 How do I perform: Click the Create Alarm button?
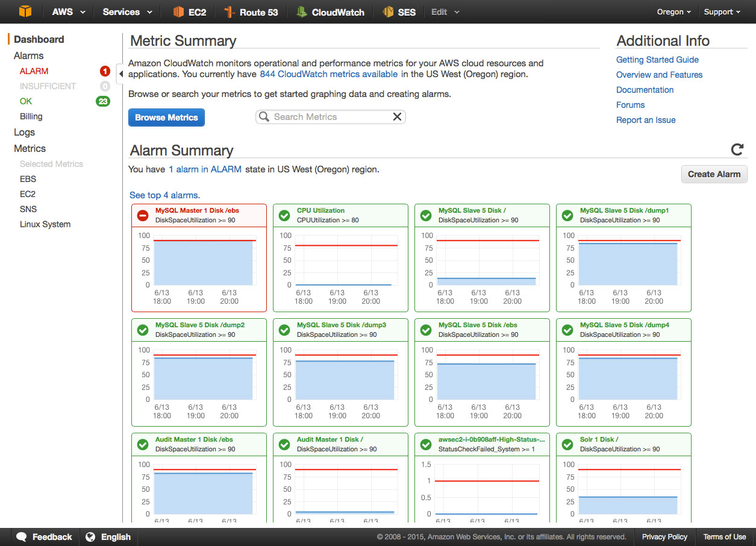[x=714, y=174]
